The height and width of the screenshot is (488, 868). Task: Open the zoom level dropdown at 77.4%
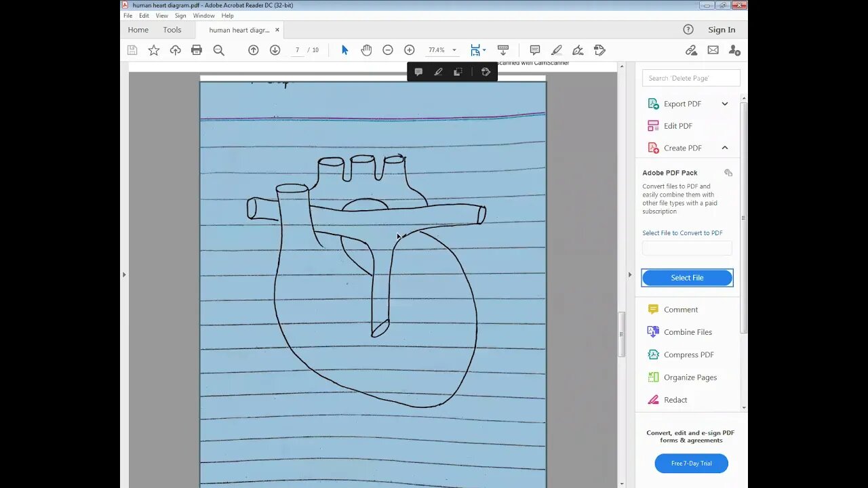tap(454, 50)
